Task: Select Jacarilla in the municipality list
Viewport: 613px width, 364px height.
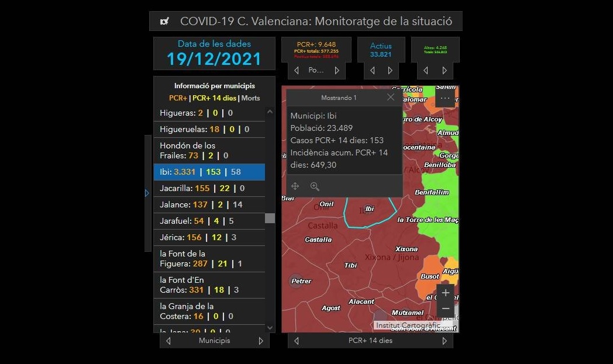Action: click(209, 188)
